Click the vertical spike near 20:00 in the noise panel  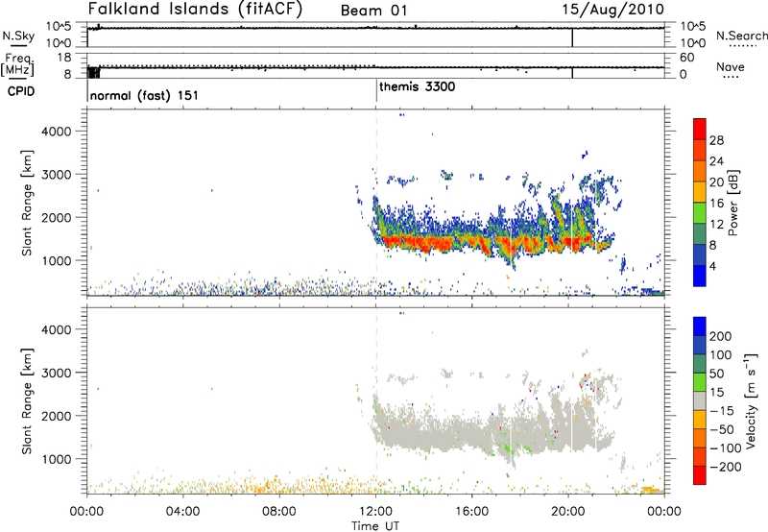tap(572, 37)
